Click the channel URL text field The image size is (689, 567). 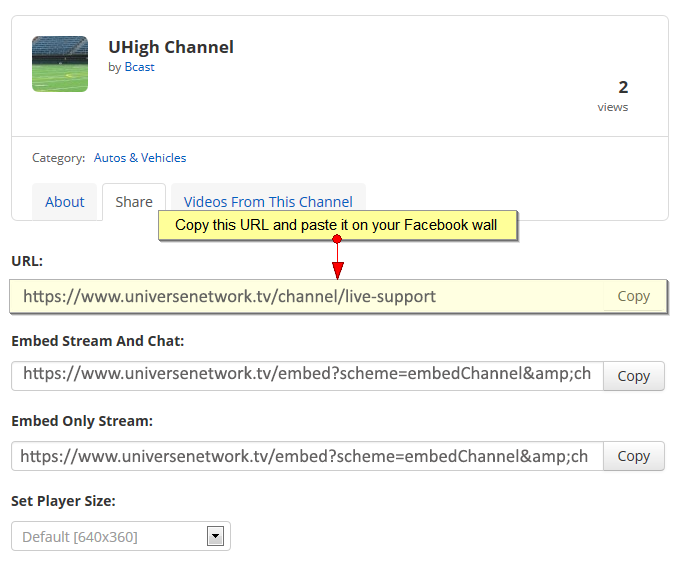pos(307,296)
